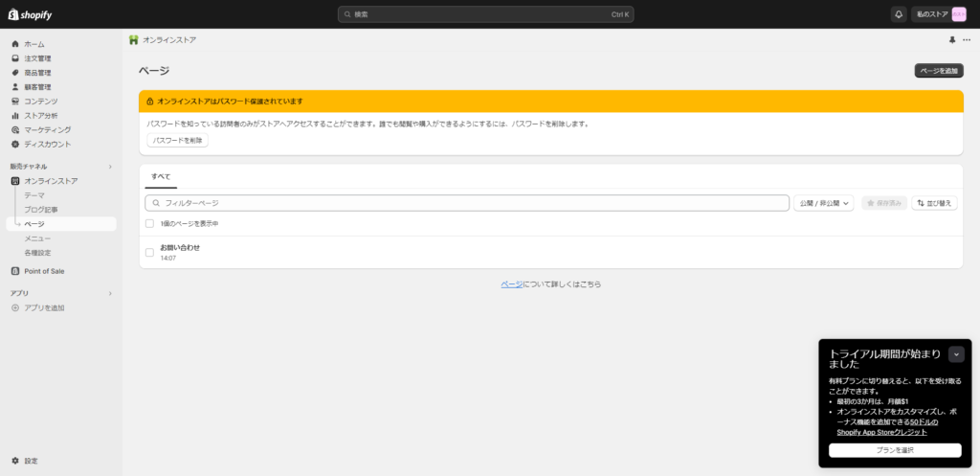Open the notifications bell
This screenshot has height=476, width=980.
(899, 14)
